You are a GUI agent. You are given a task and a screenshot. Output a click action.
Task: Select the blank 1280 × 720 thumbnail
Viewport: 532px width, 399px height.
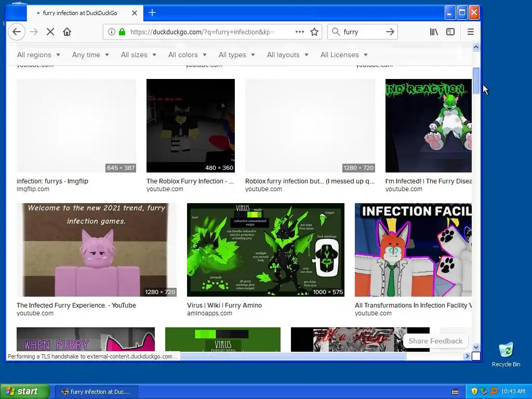310,126
